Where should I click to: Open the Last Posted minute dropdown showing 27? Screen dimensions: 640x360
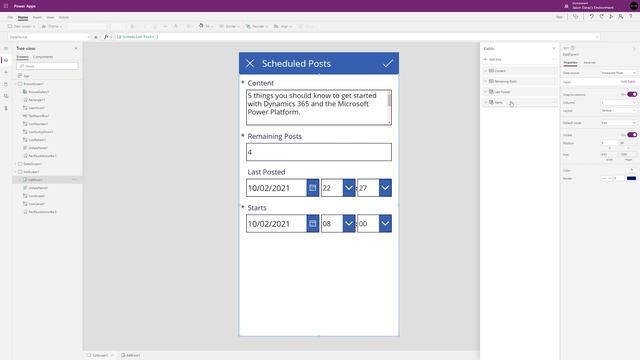(x=385, y=188)
